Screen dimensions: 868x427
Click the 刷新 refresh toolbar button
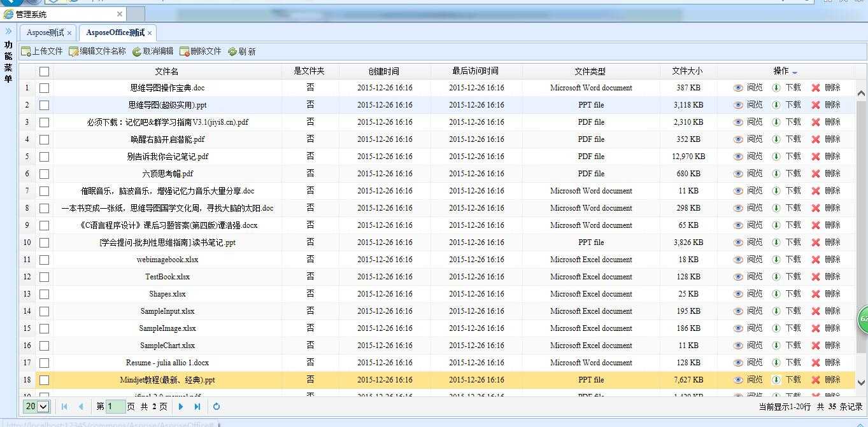click(x=242, y=52)
